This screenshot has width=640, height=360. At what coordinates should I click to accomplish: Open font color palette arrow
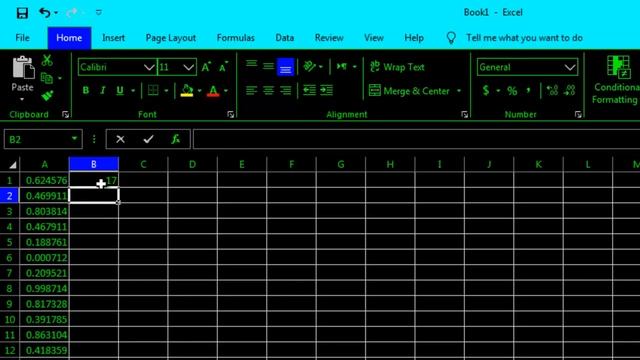click(226, 91)
